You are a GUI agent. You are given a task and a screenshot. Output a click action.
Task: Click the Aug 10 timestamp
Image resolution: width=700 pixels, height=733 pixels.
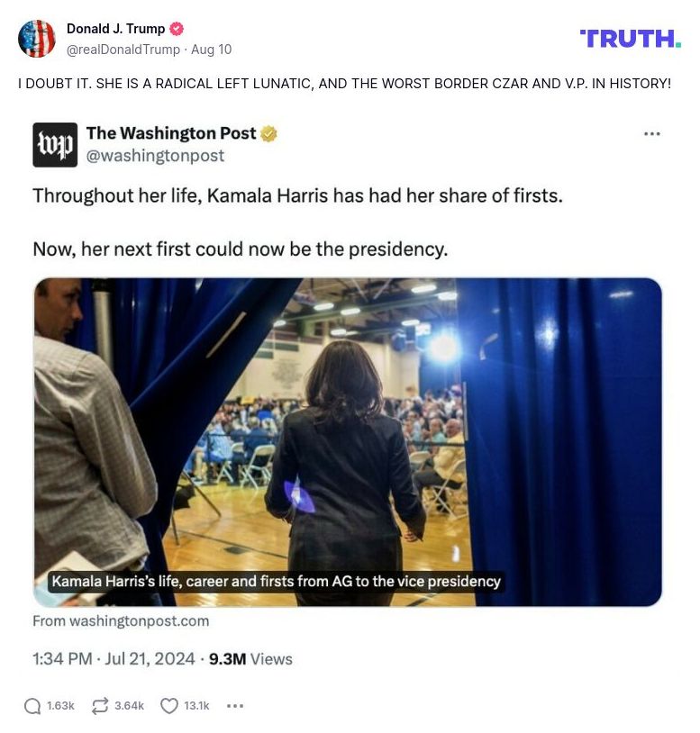coord(214,50)
